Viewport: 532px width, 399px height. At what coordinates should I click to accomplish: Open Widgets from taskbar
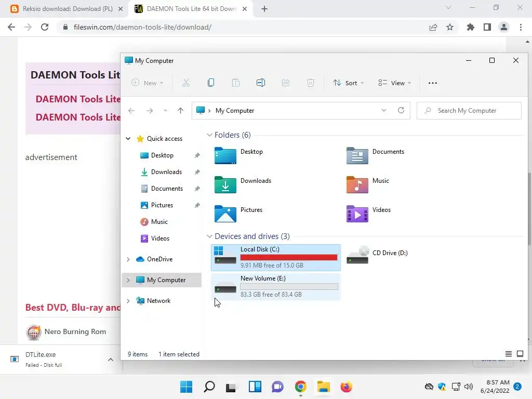(255, 387)
